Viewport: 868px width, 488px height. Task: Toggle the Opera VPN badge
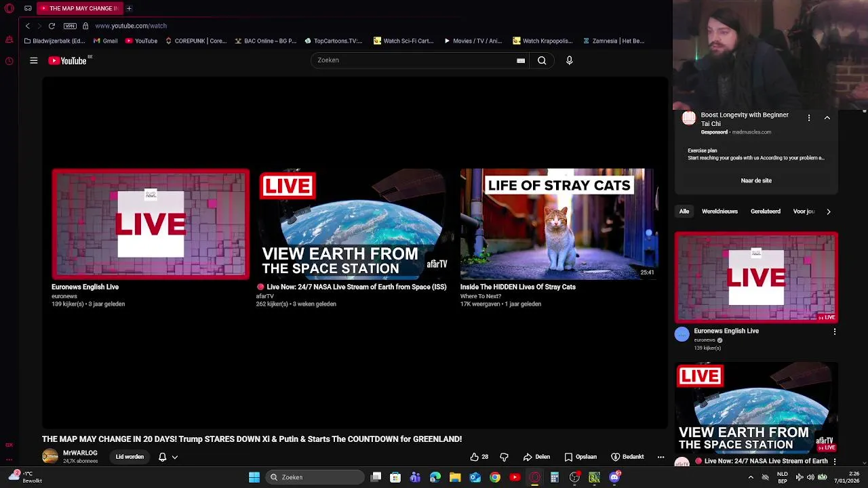click(x=70, y=26)
